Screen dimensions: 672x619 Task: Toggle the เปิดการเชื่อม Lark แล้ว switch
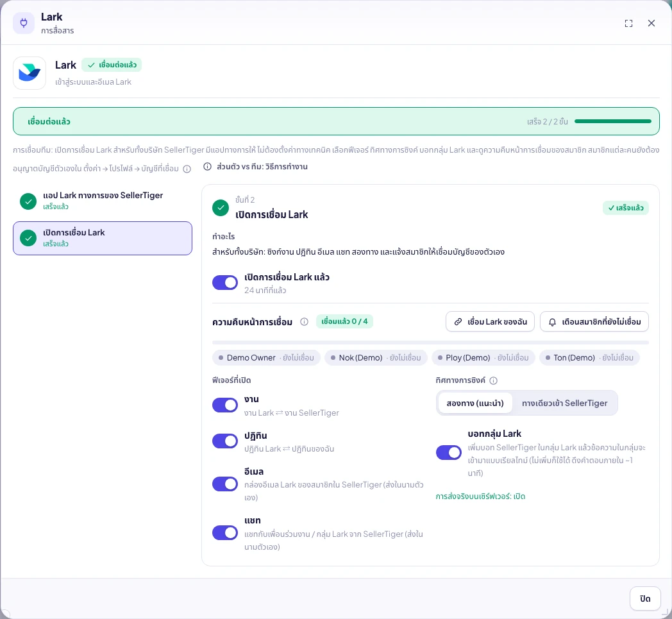[x=225, y=282]
